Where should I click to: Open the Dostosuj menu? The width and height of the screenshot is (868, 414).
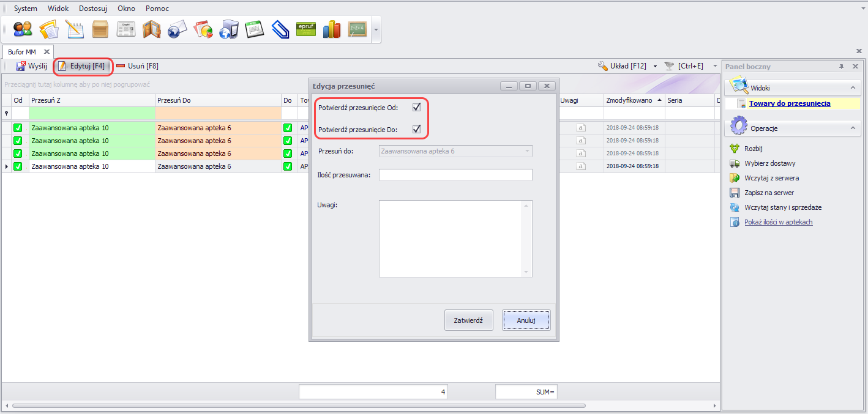[x=94, y=9]
